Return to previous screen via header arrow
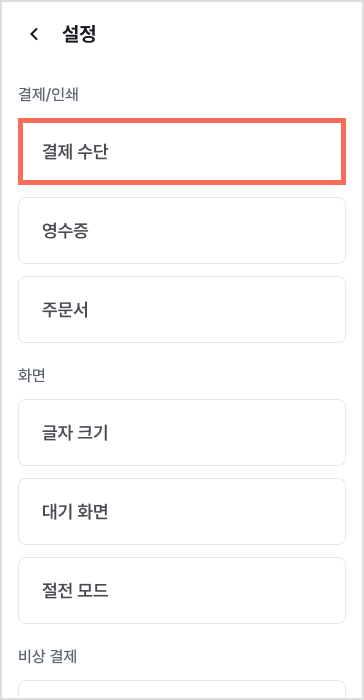Image resolution: width=364 pixels, height=700 pixels. click(34, 34)
